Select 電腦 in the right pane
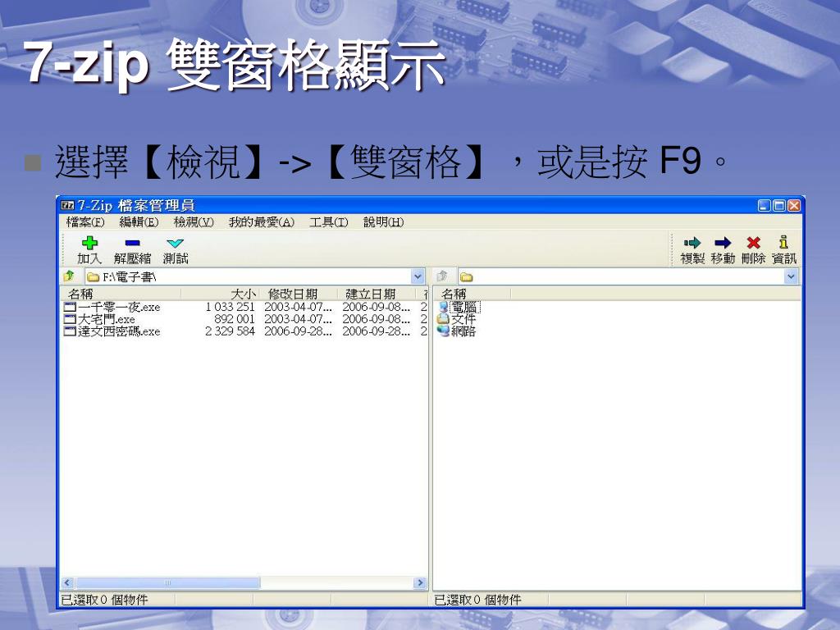The height and width of the screenshot is (630, 840). 464,308
